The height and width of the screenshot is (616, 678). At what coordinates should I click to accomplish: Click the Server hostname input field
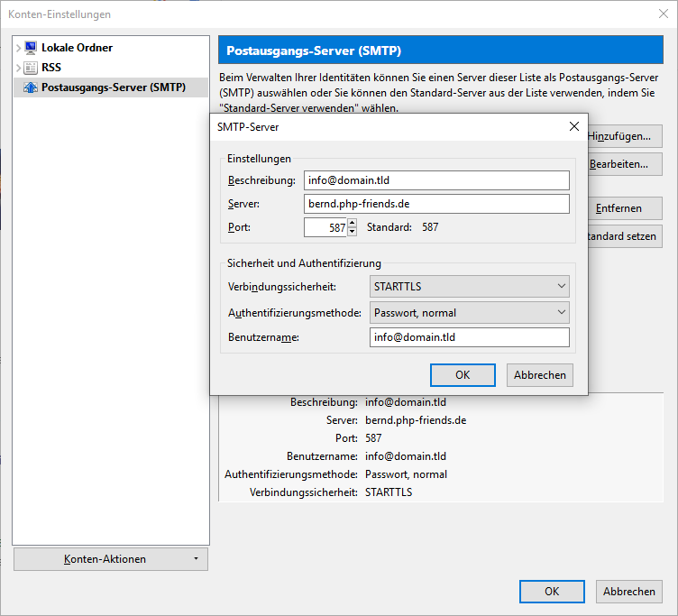[x=436, y=204]
